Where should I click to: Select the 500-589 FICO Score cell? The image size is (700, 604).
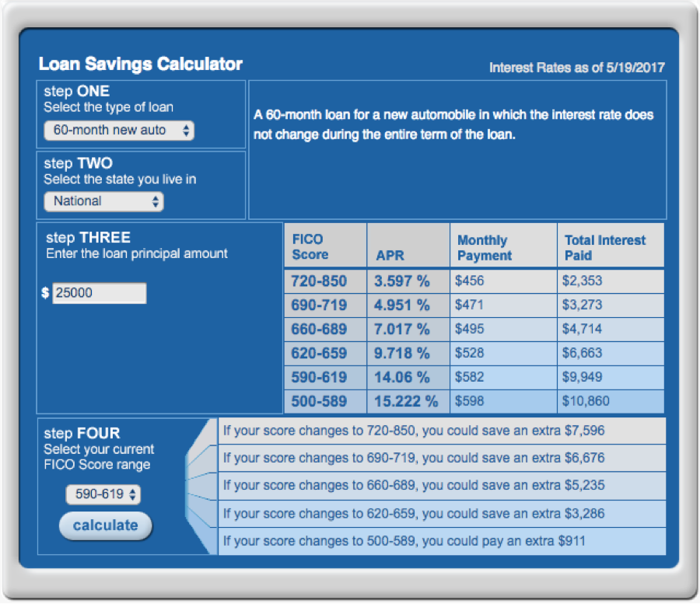tap(325, 401)
